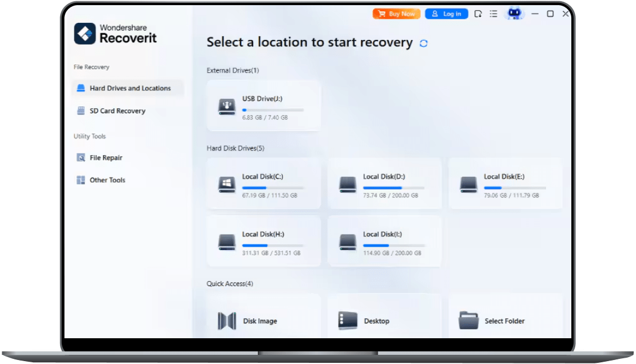Click the File Repair magnifier icon

click(x=81, y=158)
